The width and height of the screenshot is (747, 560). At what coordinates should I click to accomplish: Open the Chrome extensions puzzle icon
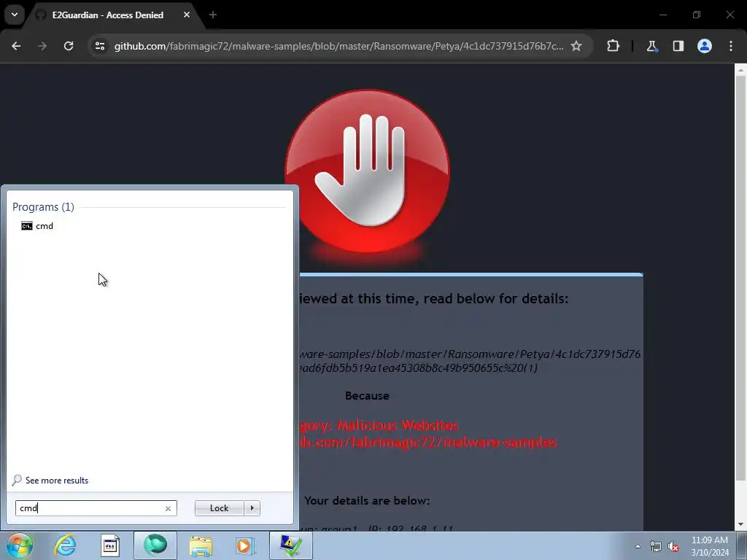[613, 46]
